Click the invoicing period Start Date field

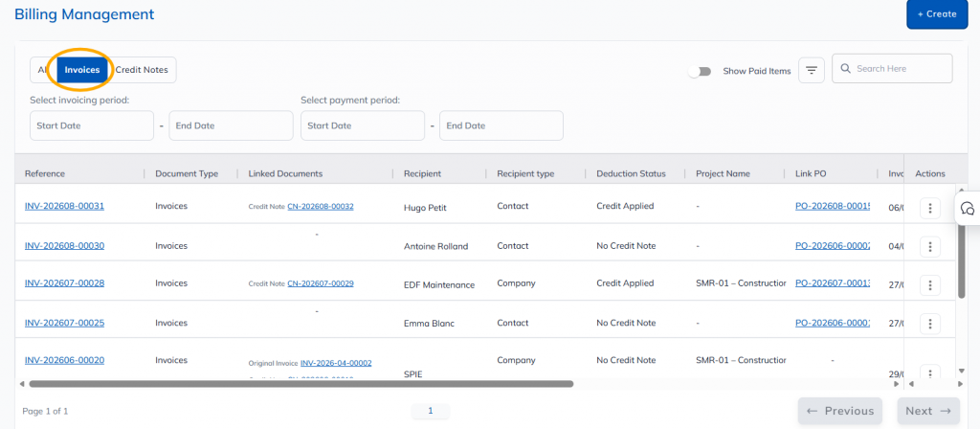point(92,125)
